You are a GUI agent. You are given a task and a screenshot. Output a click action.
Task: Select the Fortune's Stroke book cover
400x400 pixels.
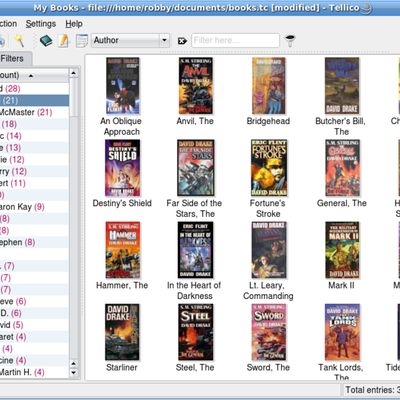[269, 168]
